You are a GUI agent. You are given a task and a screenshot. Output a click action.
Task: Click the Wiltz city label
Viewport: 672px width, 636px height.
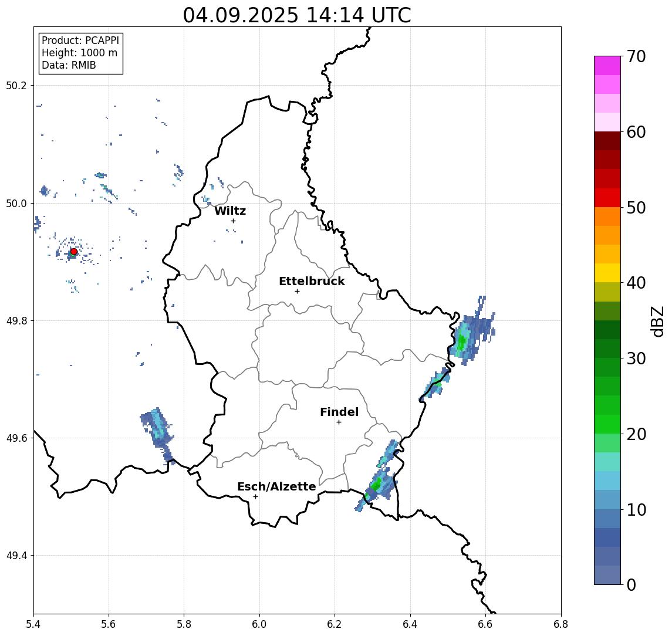pos(230,211)
